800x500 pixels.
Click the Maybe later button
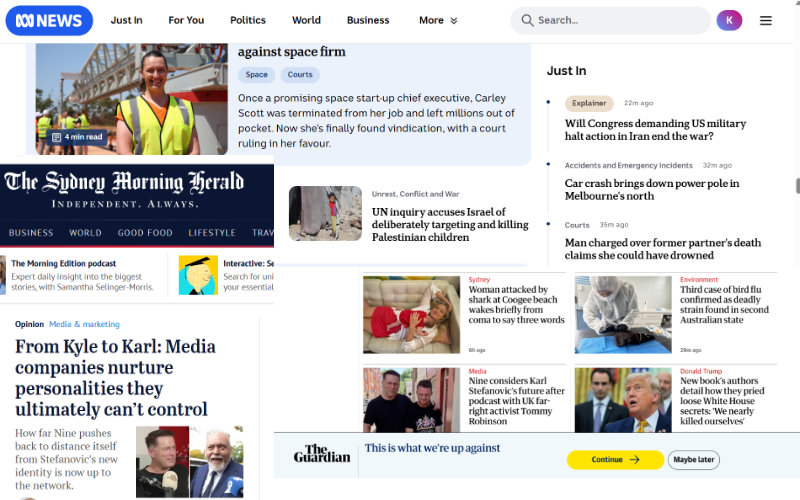[694, 460]
